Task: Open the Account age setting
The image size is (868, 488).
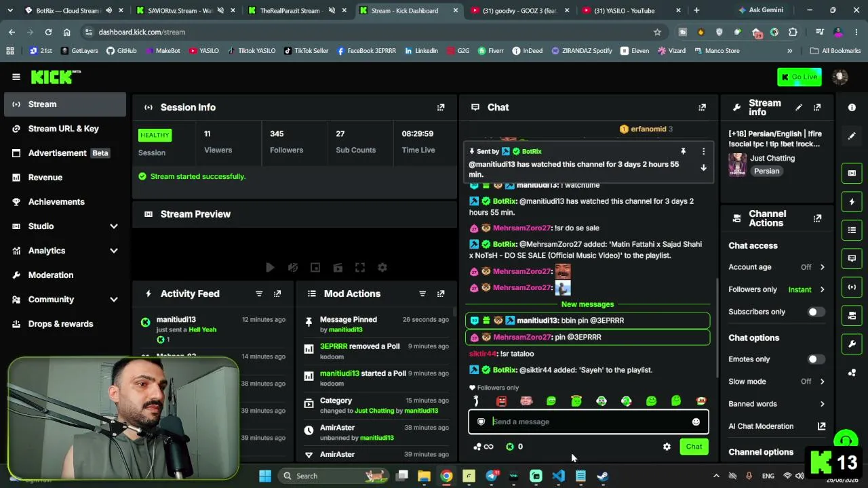Action: 776,267
